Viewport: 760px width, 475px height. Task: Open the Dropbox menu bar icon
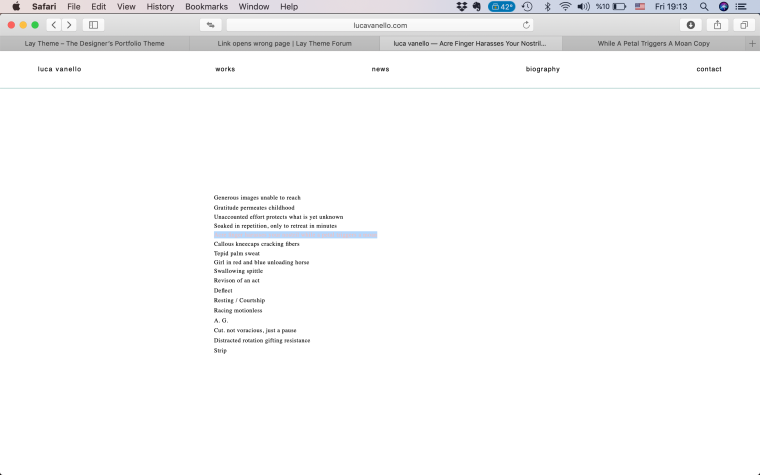[x=461, y=7]
